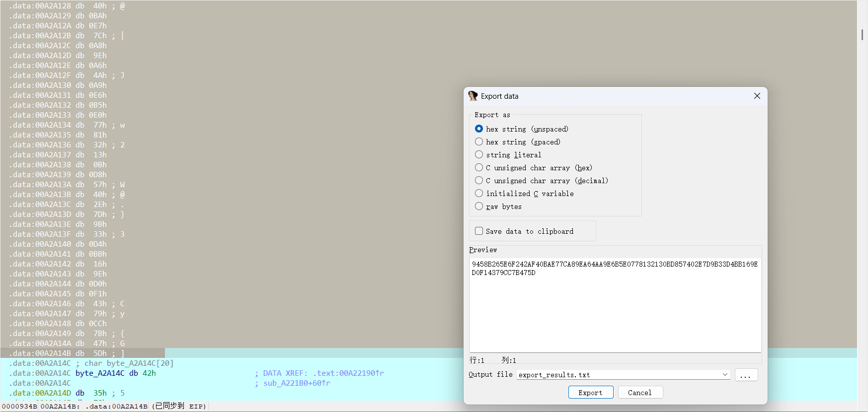The height and width of the screenshot is (412, 868).
Task: Click the .text:00A22190 data xref
Action: click(x=348, y=373)
